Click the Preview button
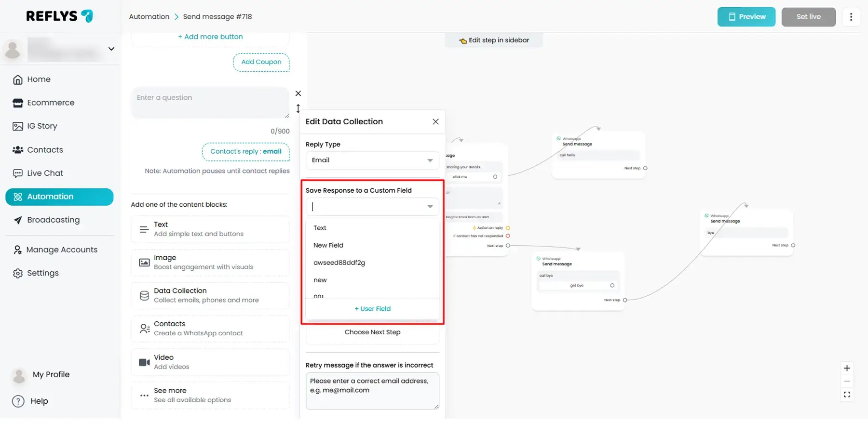 746,17
